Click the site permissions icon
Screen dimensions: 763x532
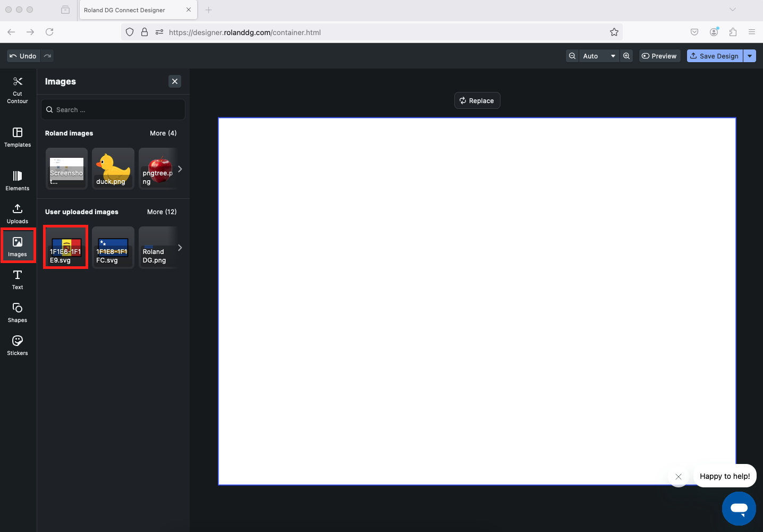(x=159, y=32)
